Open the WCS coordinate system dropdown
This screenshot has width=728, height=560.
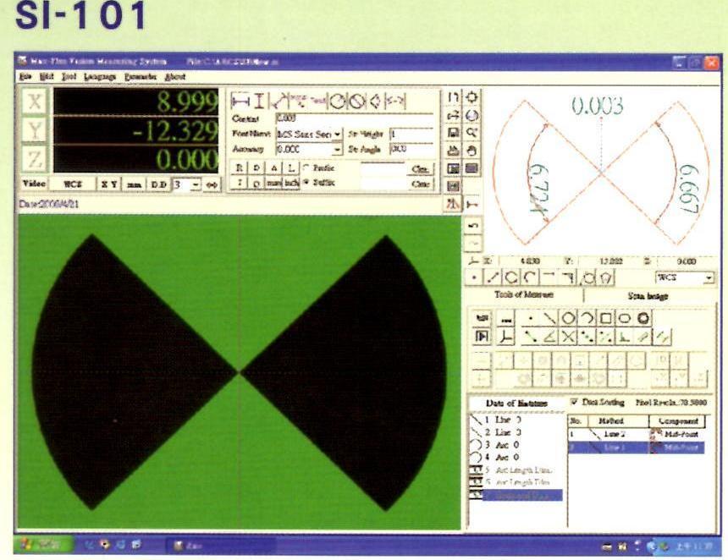click(708, 277)
